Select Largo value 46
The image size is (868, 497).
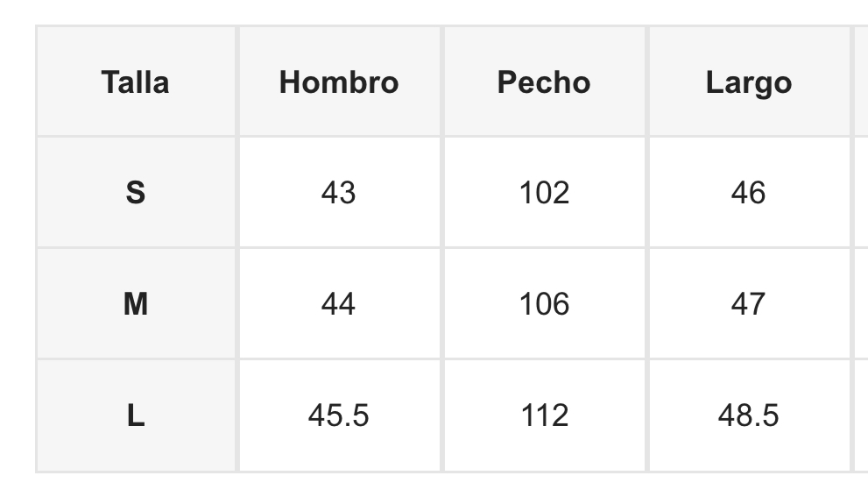pos(748,193)
